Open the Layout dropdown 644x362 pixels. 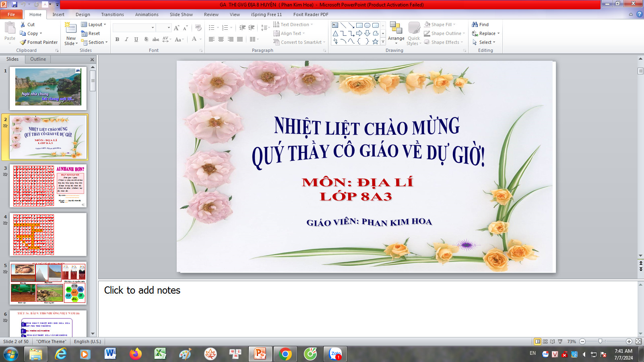pos(94,25)
